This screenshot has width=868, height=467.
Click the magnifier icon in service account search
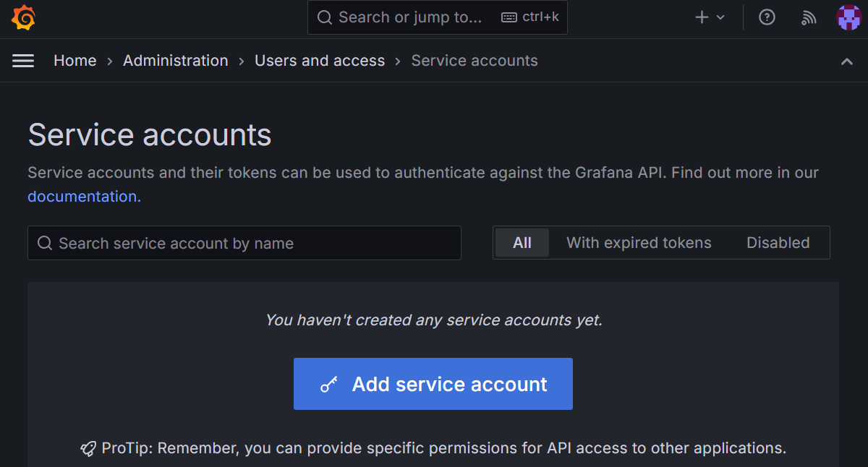point(45,244)
